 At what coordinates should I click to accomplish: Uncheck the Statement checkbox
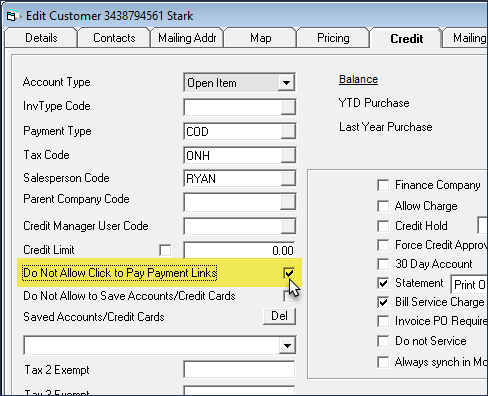coord(383,283)
